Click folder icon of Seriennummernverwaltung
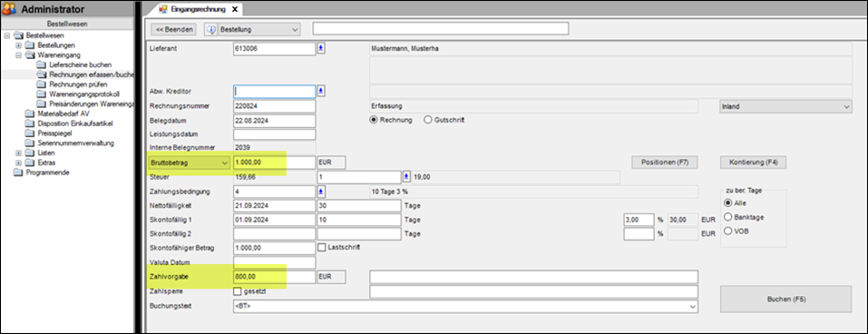This screenshot has height=334, width=868. click(x=29, y=142)
